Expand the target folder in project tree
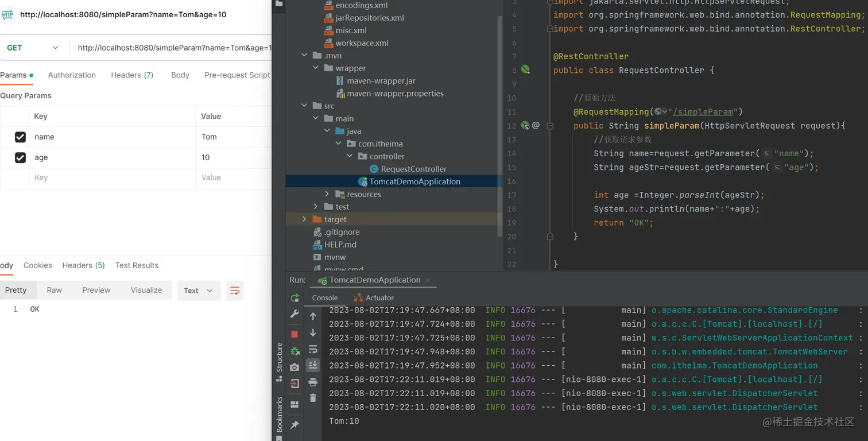The height and width of the screenshot is (441, 868). [304, 219]
